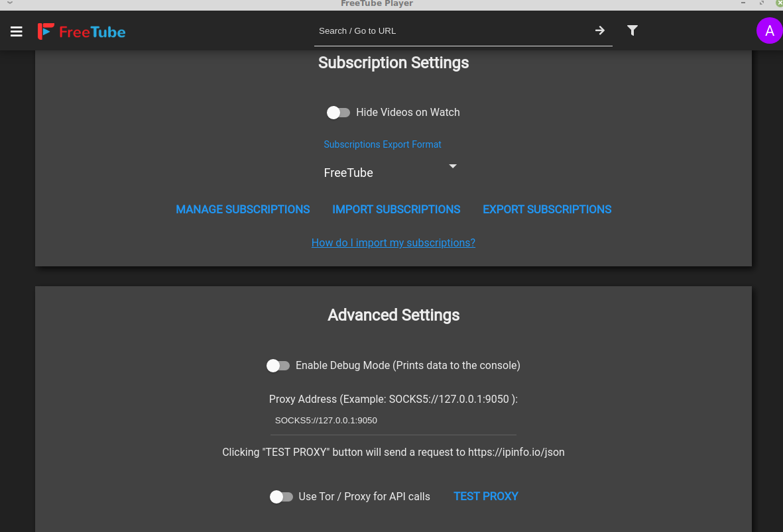This screenshot has width=783, height=532.
Task: Click the FreeTube logo
Action: click(x=82, y=31)
